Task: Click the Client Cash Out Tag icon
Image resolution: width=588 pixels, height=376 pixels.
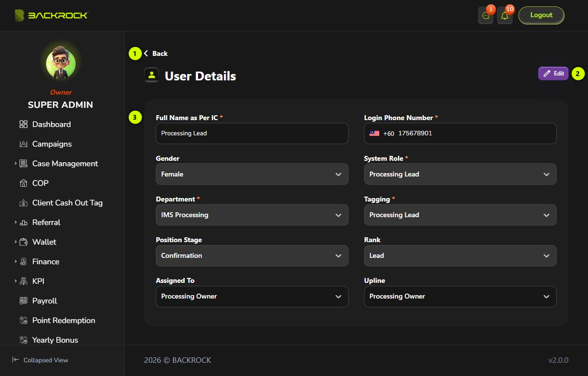Action: point(24,203)
